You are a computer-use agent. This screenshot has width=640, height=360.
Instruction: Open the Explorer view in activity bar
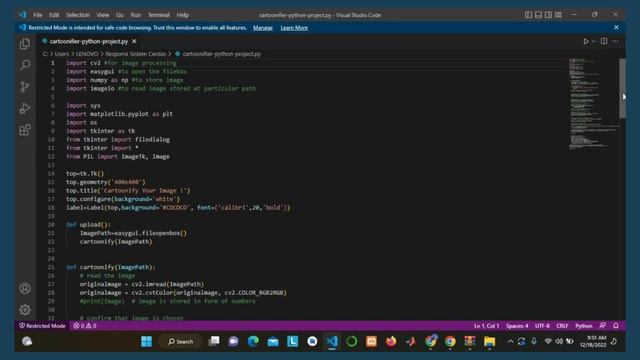point(25,44)
